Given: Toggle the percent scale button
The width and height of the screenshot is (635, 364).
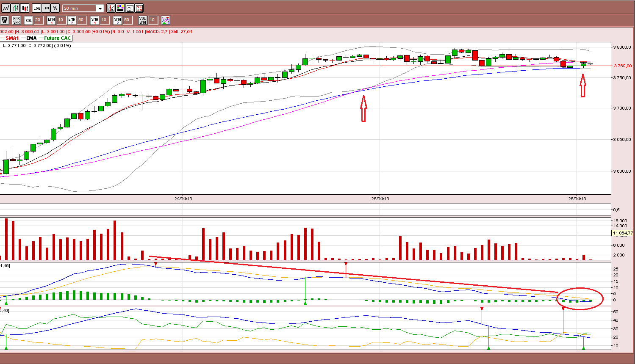Looking at the screenshot, I should (x=55, y=8).
